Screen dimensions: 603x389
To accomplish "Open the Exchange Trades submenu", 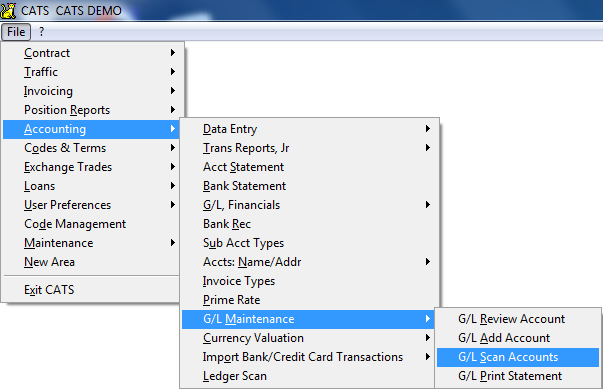I will pos(91,167).
